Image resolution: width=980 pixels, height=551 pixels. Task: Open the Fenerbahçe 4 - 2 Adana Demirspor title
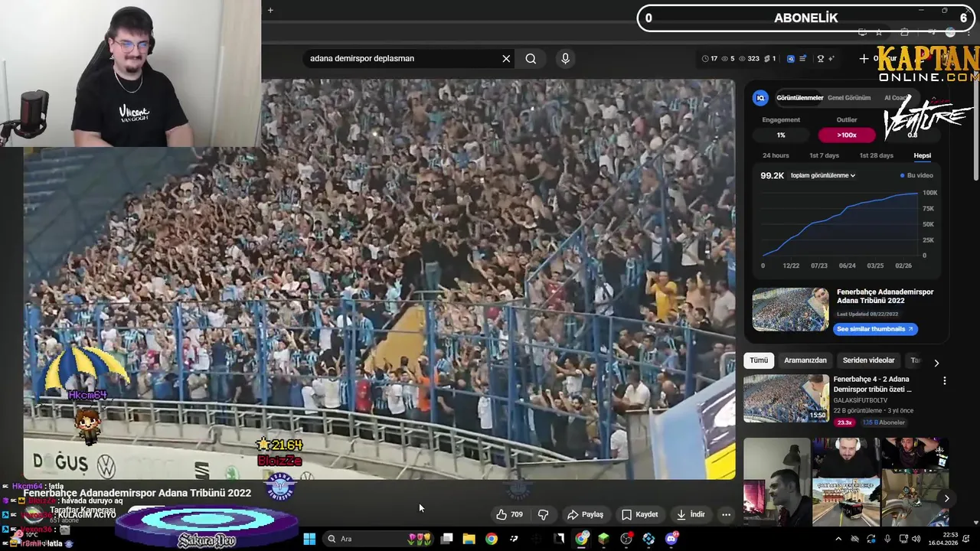[872, 384]
